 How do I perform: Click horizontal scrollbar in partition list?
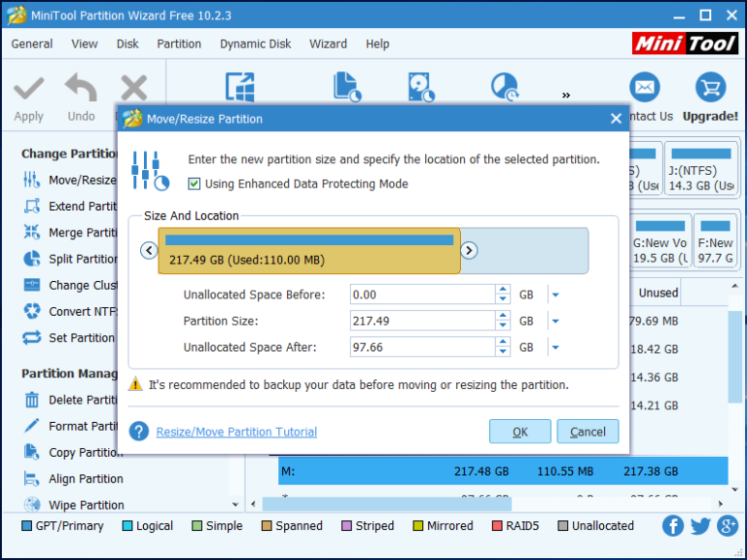point(387,504)
